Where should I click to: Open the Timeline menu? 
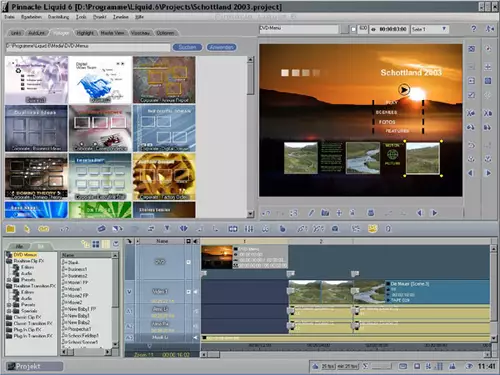120,17
